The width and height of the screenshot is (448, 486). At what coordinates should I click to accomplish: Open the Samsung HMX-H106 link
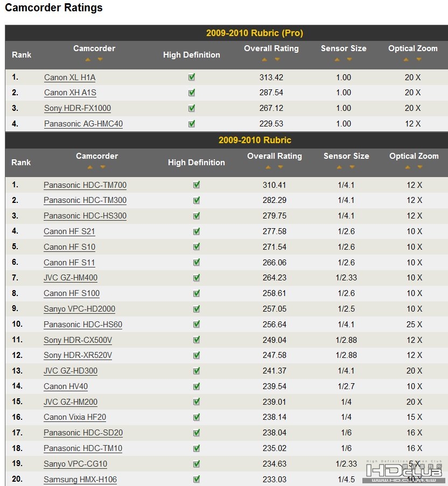pos(80,480)
